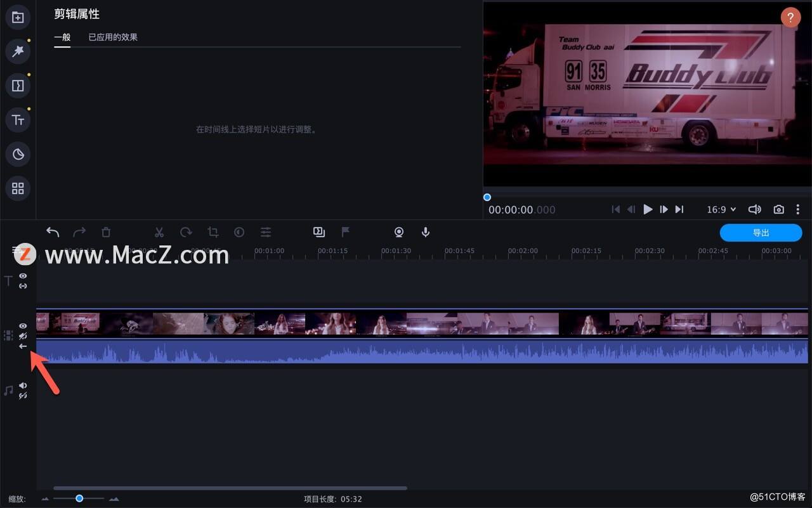The height and width of the screenshot is (508, 812).
Task: Click the 剪辑属性 panel heading
Action: coord(77,14)
